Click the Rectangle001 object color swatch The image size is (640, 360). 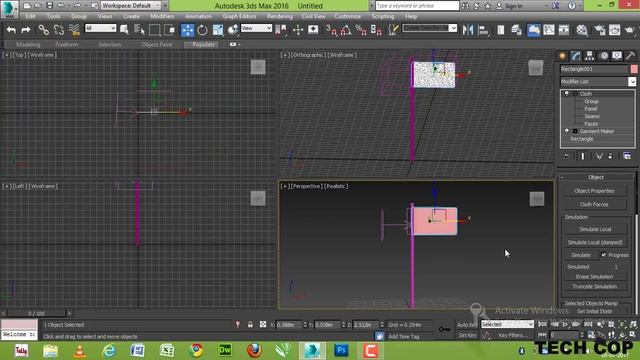tap(634, 69)
